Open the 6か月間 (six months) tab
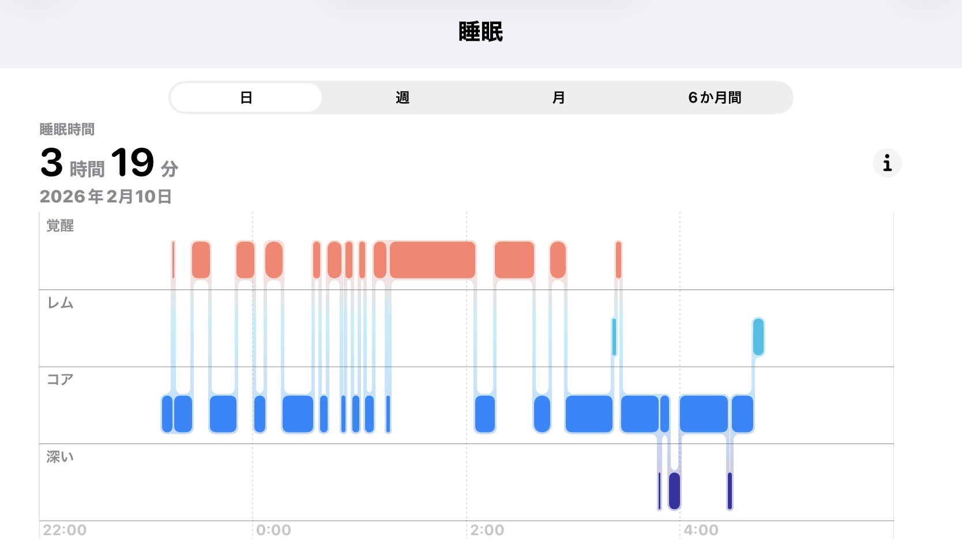The width and height of the screenshot is (962, 560). point(715,97)
